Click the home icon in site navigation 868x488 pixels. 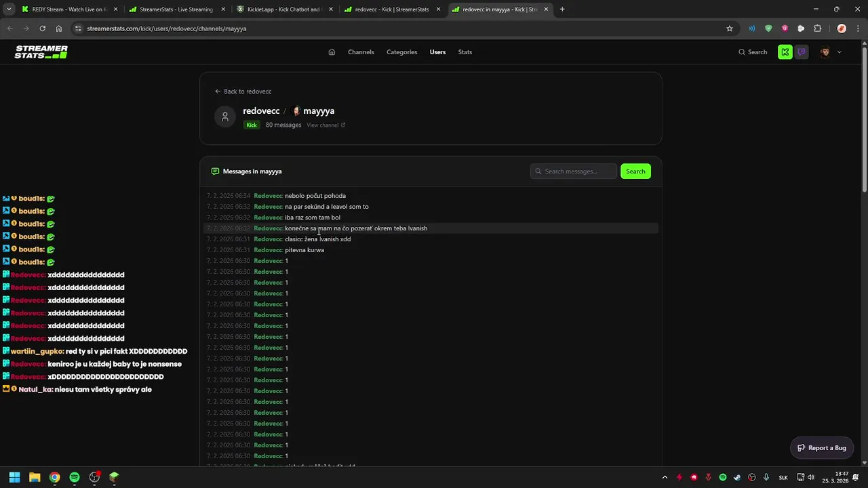pyautogui.click(x=332, y=52)
